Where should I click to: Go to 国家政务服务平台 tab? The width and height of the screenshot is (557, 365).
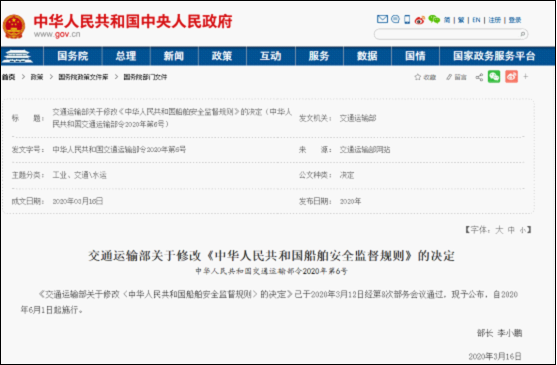tap(494, 56)
